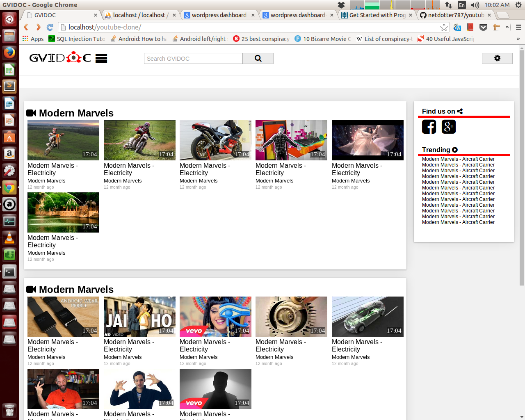This screenshot has height=420, width=525.
Task: Open the 25 best conspiracy bookmark
Action: (261, 39)
